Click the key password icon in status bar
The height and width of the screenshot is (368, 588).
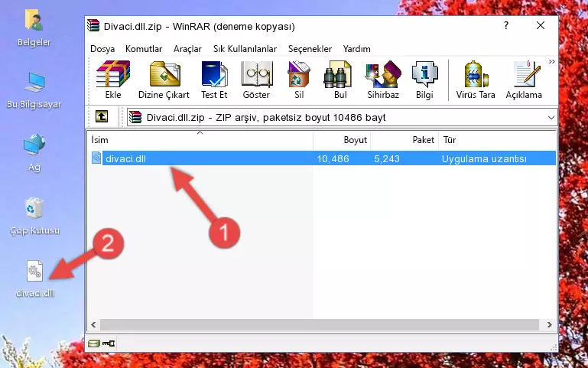click(x=109, y=343)
